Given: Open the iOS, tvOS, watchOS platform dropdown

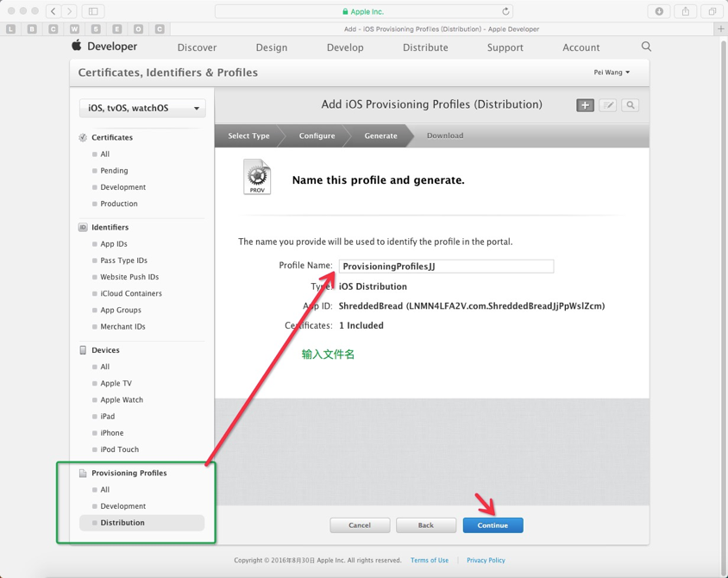Looking at the screenshot, I should (142, 108).
